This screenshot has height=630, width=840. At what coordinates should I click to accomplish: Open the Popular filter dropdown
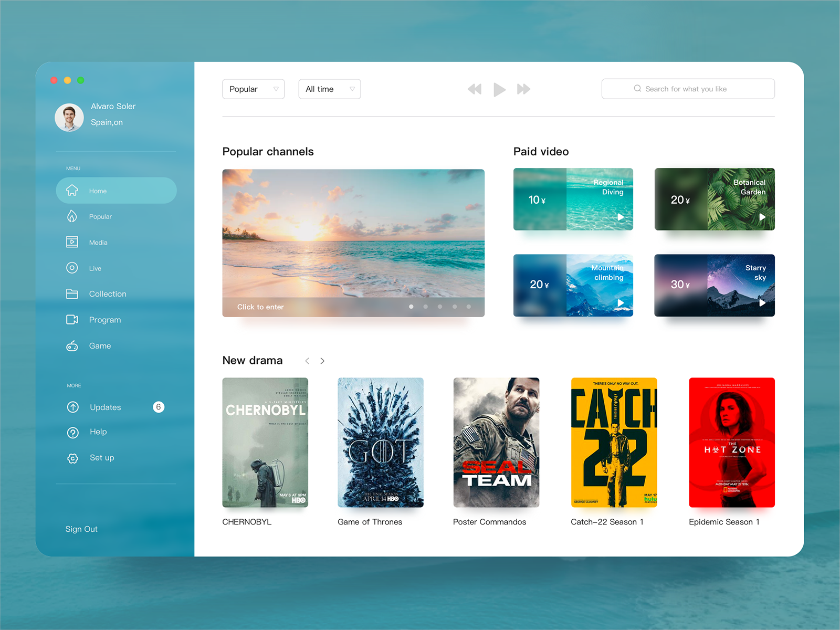pos(253,89)
